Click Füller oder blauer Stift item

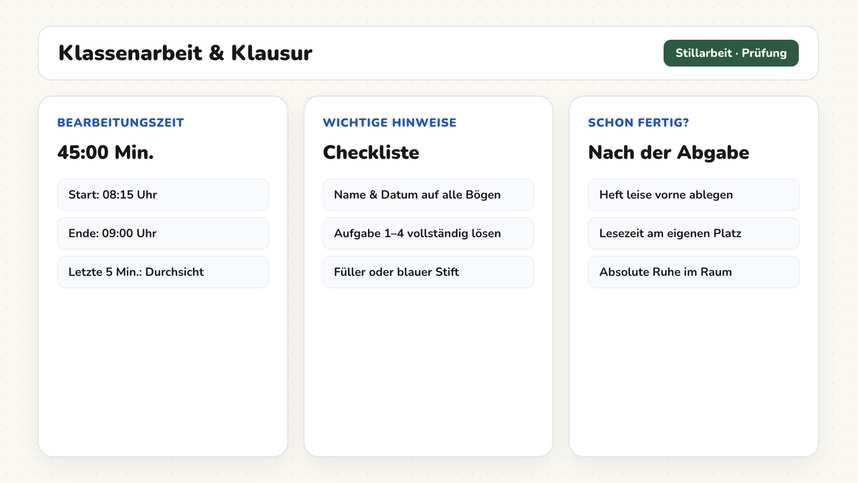[x=428, y=272]
